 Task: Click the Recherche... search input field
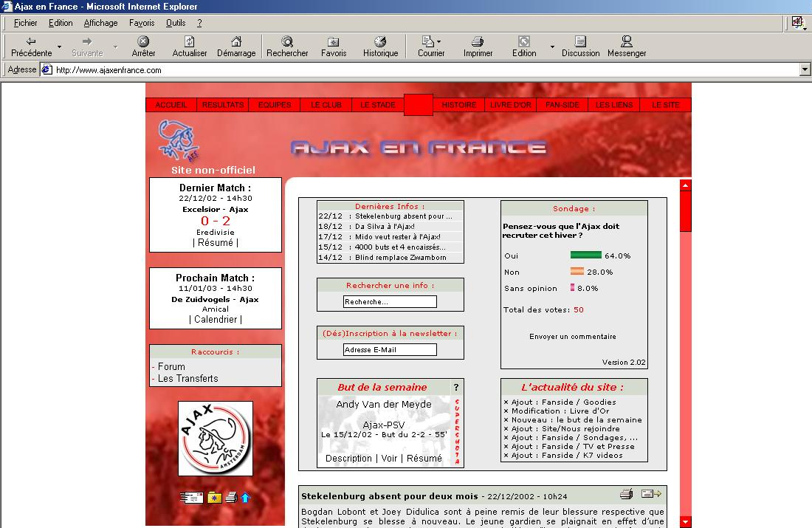(390, 301)
